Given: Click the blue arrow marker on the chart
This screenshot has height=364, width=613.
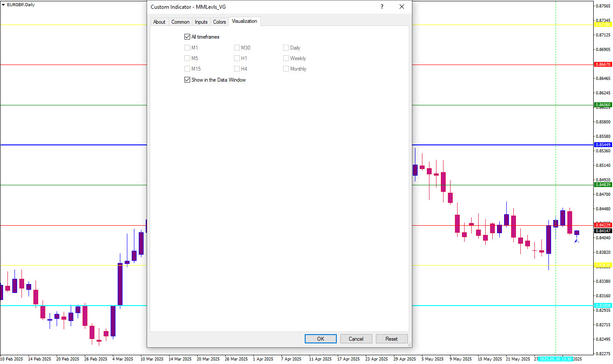Looking at the screenshot, I should tap(577, 241).
